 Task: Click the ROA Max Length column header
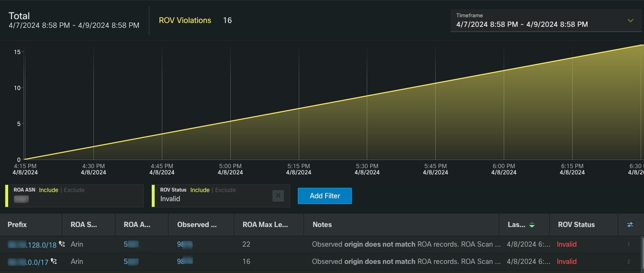265,225
